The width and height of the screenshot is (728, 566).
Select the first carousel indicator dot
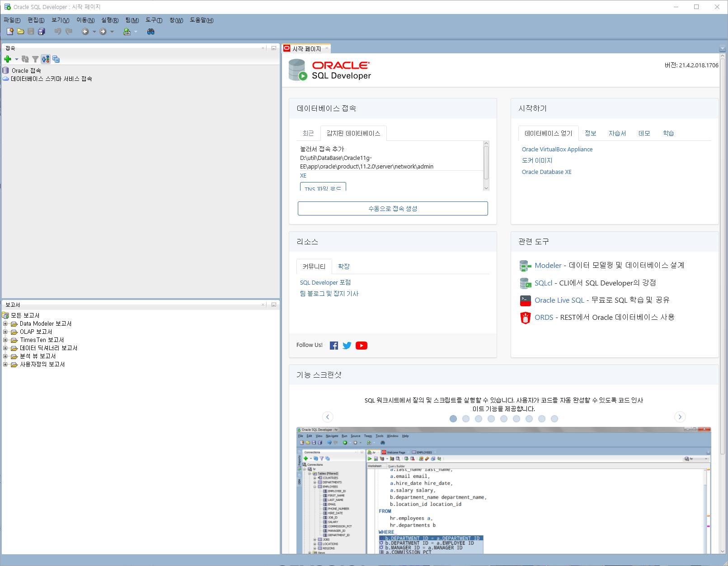[453, 419]
